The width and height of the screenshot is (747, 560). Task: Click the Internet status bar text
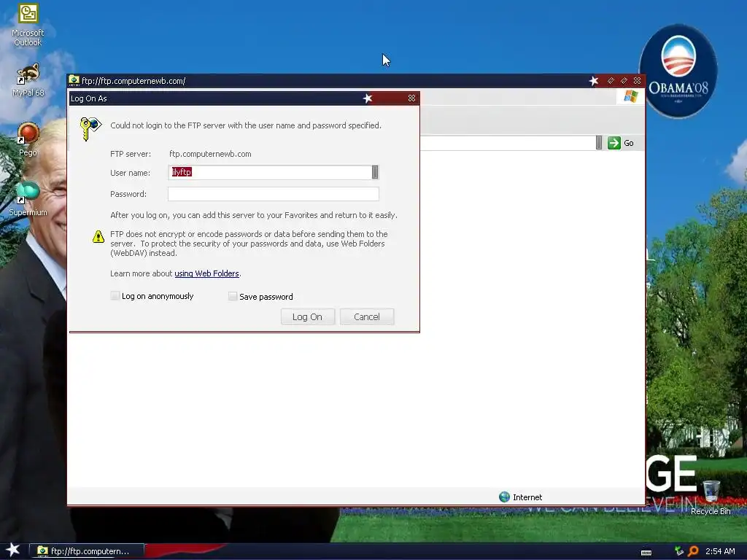coord(527,497)
